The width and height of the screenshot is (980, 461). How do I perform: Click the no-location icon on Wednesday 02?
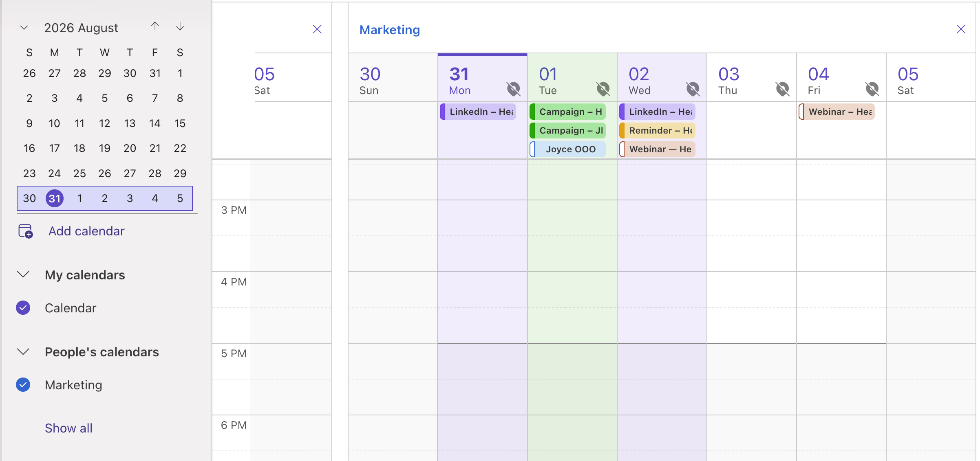click(x=693, y=89)
